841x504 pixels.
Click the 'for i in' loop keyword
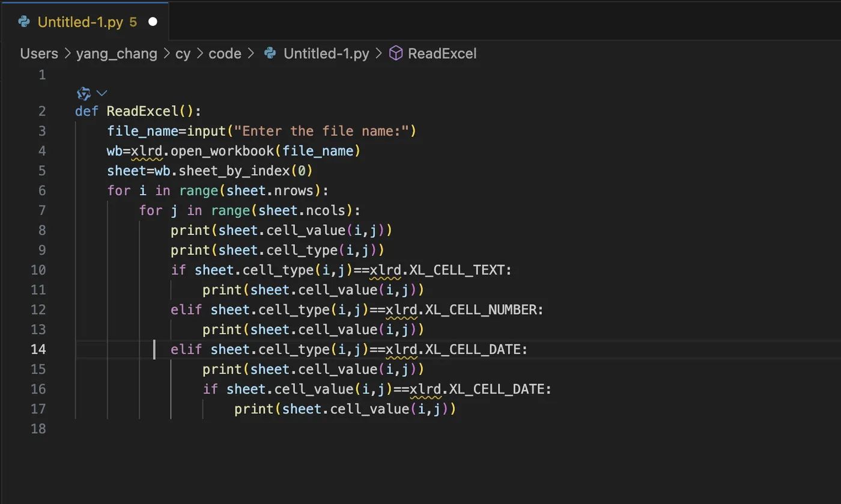pos(139,190)
